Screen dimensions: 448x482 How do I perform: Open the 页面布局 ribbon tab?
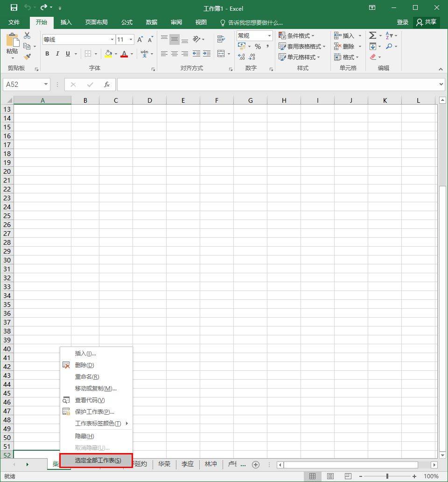click(x=97, y=22)
